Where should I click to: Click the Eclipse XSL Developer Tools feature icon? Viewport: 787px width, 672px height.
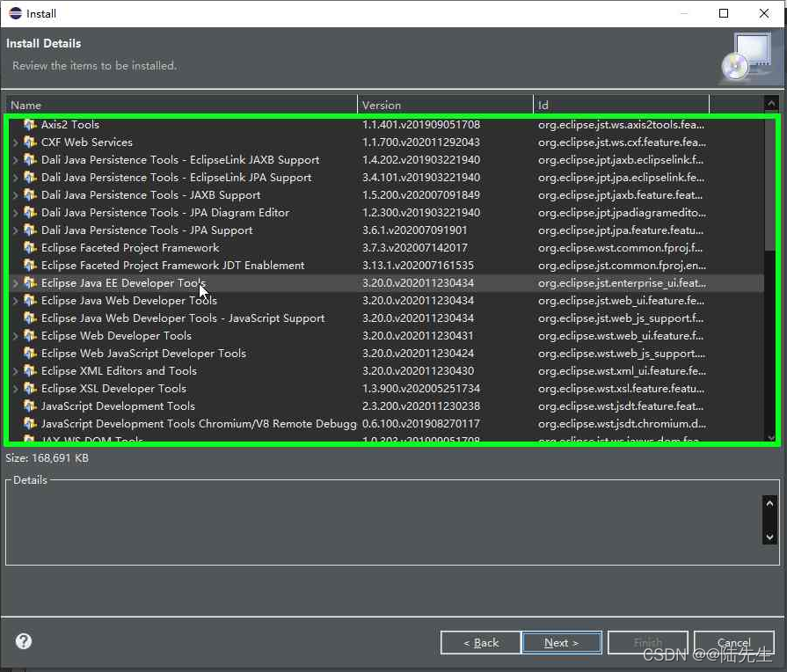pyautogui.click(x=32, y=388)
